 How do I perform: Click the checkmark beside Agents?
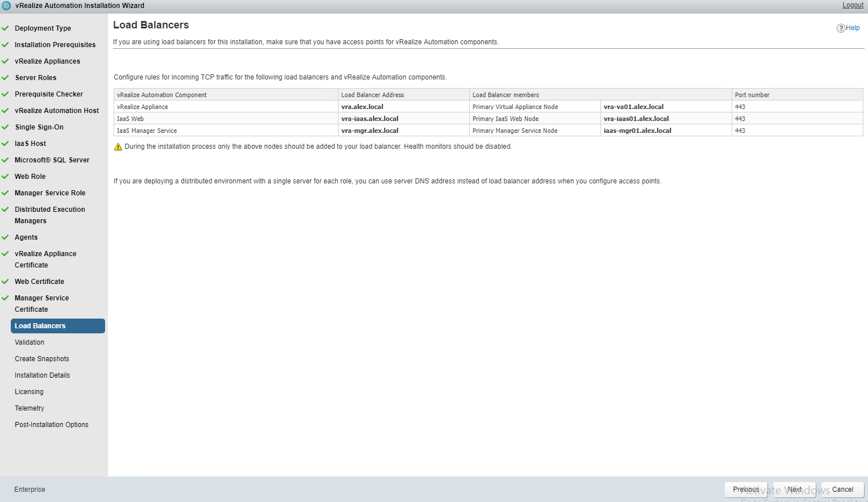click(x=5, y=237)
